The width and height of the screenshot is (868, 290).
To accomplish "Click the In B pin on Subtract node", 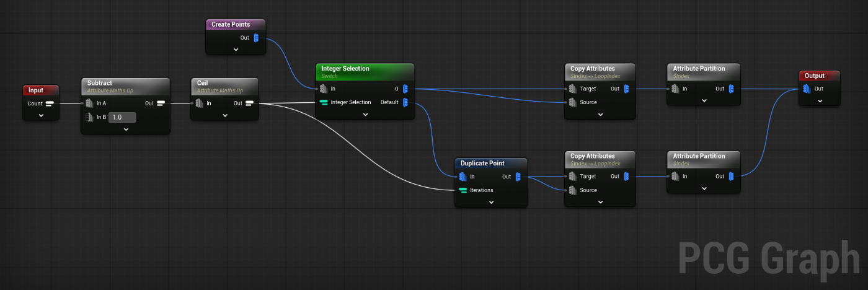I will coord(89,117).
